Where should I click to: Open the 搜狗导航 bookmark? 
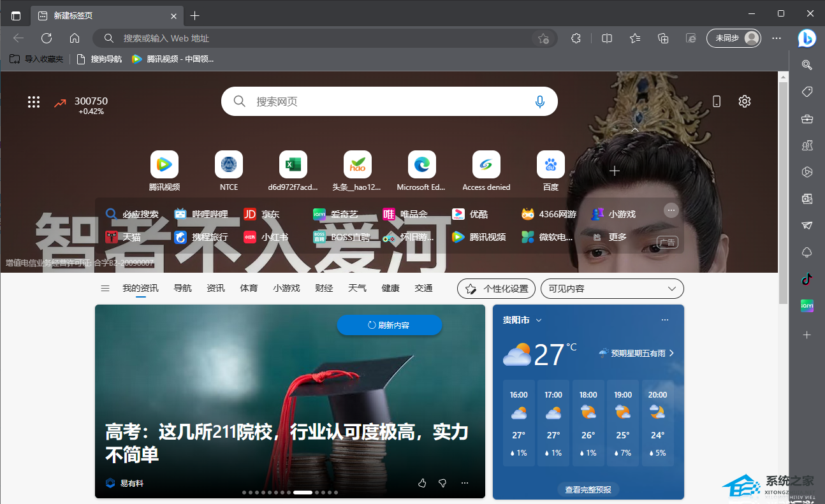[x=99, y=59]
